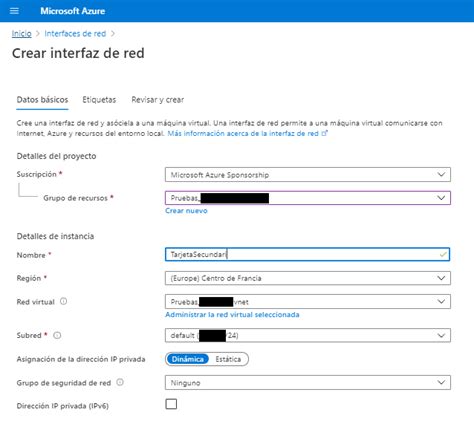Image resolution: width=474 pixels, height=427 pixels.
Task: Click the chevron arrow of Región field
Action: (441, 278)
